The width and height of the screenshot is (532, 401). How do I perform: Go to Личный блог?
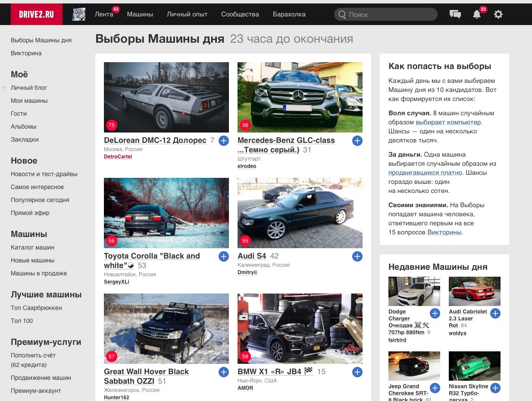click(x=29, y=88)
